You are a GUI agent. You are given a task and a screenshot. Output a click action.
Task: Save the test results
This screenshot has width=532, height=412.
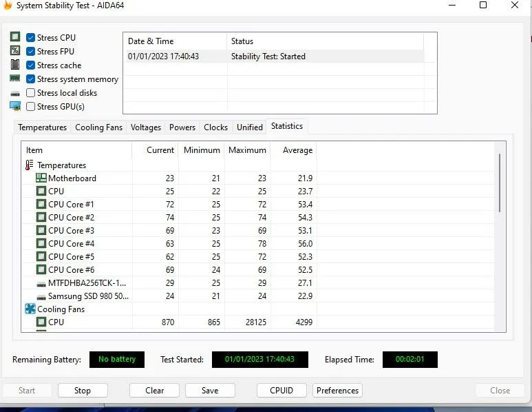tap(210, 390)
